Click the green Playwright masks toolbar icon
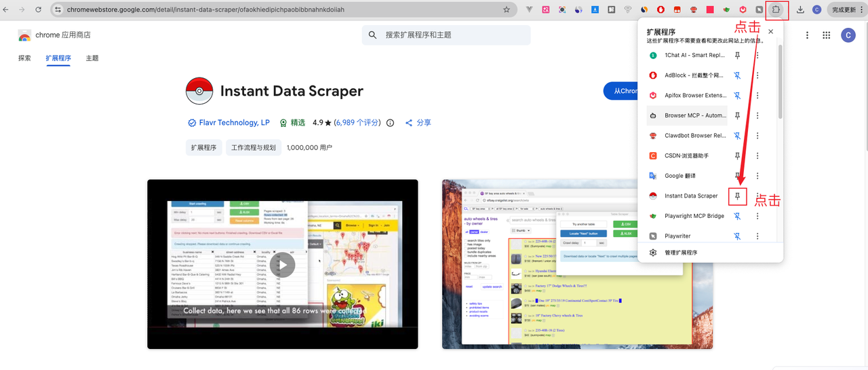This screenshot has width=868, height=370. click(x=726, y=10)
